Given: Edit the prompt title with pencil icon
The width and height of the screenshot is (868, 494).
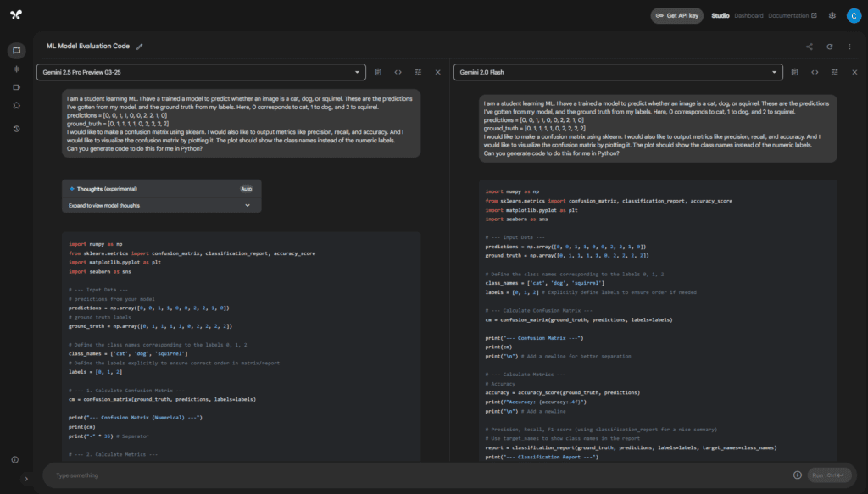Looking at the screenshot, I should [140, 47].
